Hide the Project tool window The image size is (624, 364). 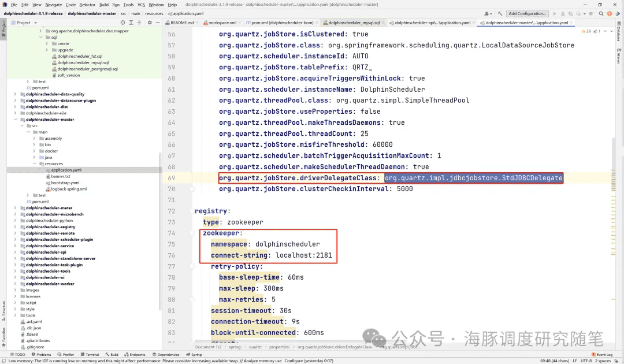click(x=158, y=23)
